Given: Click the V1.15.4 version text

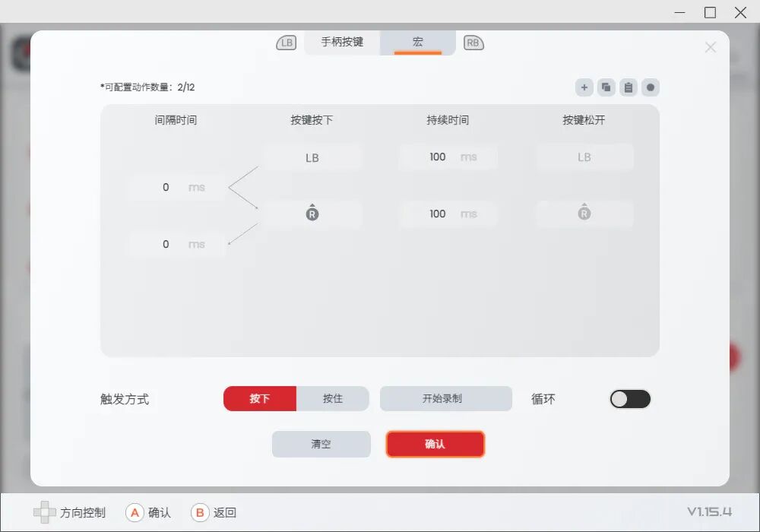Looking at the screenshot, I should point(710,511).
